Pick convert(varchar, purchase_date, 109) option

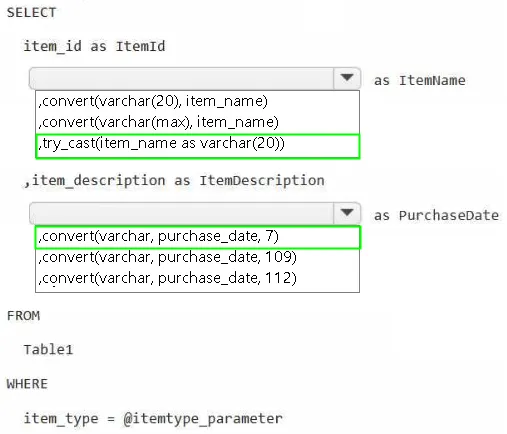tap(197, 257)
